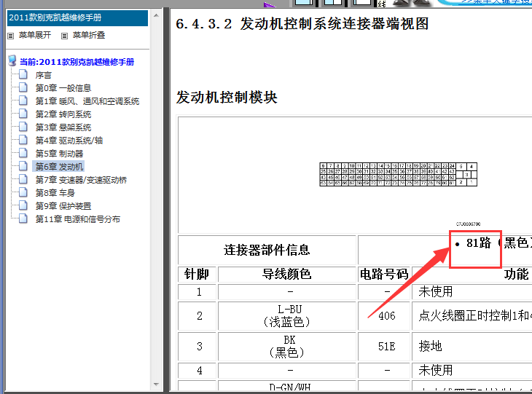The image size is (532, 394).
Task: Click the document icon next to 序言
Action: [23, 74]
